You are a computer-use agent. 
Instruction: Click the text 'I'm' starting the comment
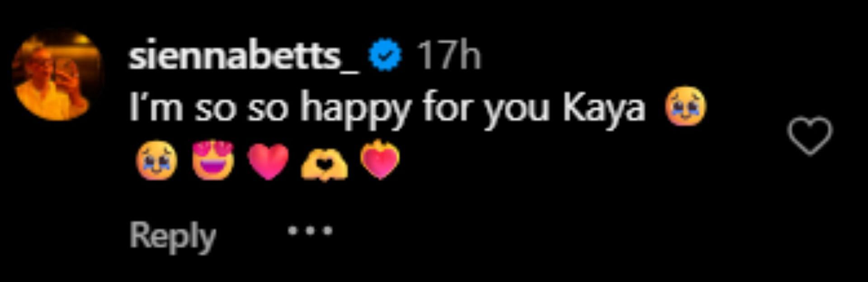point(156,107)
